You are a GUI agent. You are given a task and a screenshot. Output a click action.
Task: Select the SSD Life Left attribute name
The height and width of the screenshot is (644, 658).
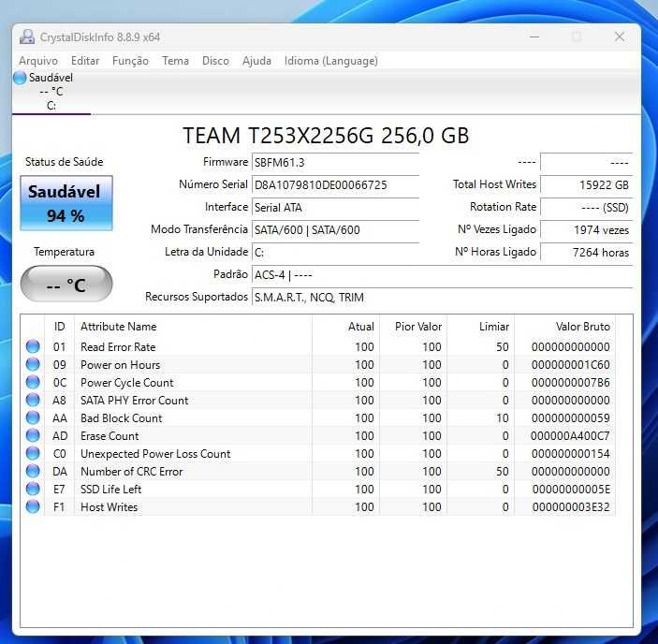pyautogui.click(x=110, y=490)
